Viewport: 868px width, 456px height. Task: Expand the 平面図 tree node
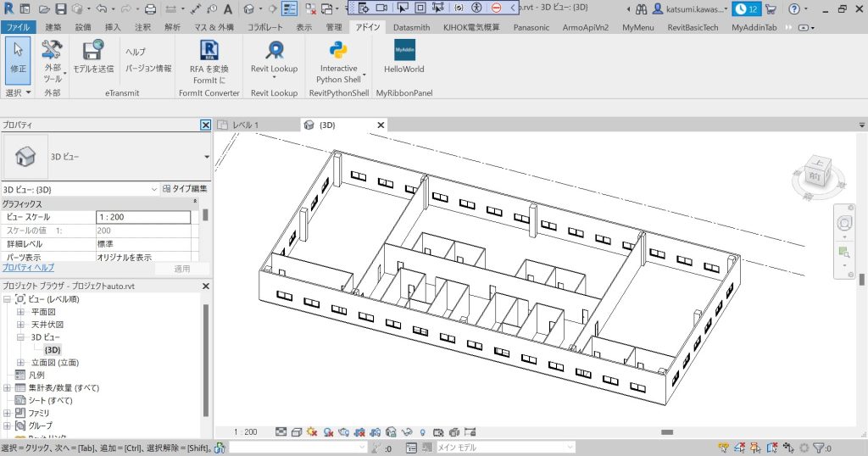click(x=20, y=312)
